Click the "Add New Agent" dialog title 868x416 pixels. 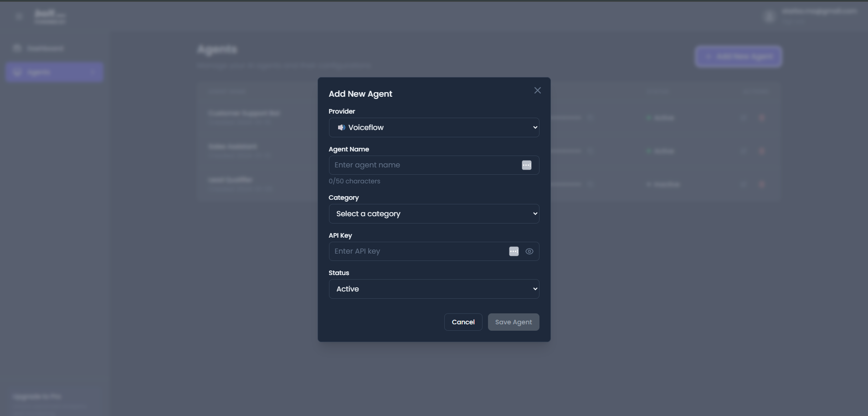click(360, 94)
